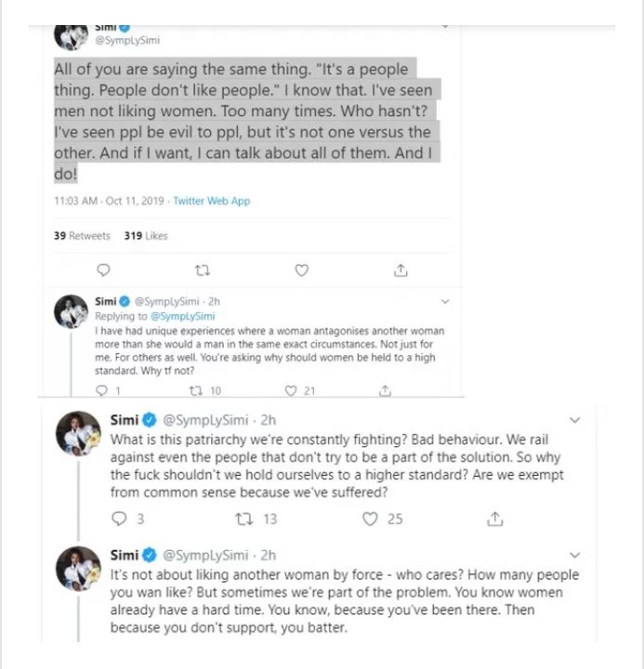Image resolution: width=644 pixels, height=669 pixels.
Task: Share the 'What is this patriarchy' tweet
Action: (496, 518)
